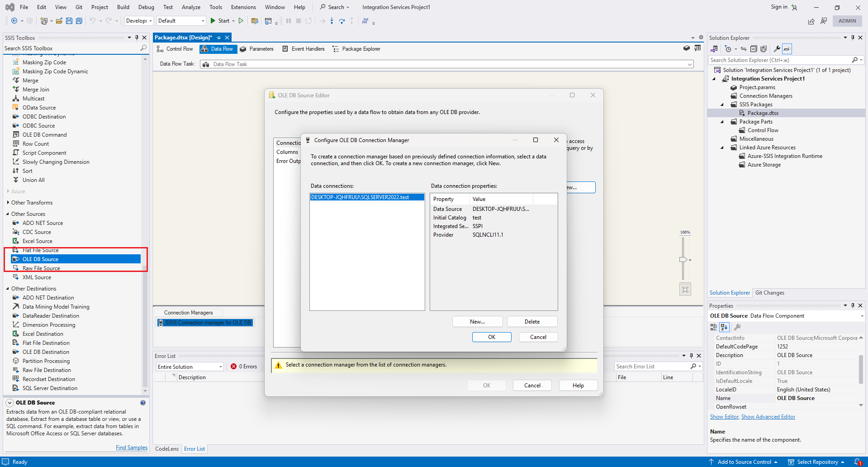The width and height of the screenshot is (868, 467).
Task: Select Excel Source in toolbox
Action: click(37, 241)
